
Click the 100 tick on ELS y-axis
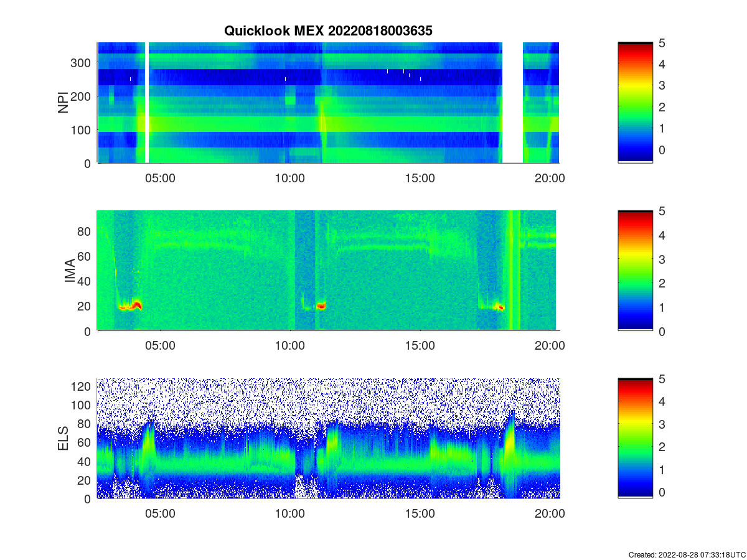click(x=82, y=405)
